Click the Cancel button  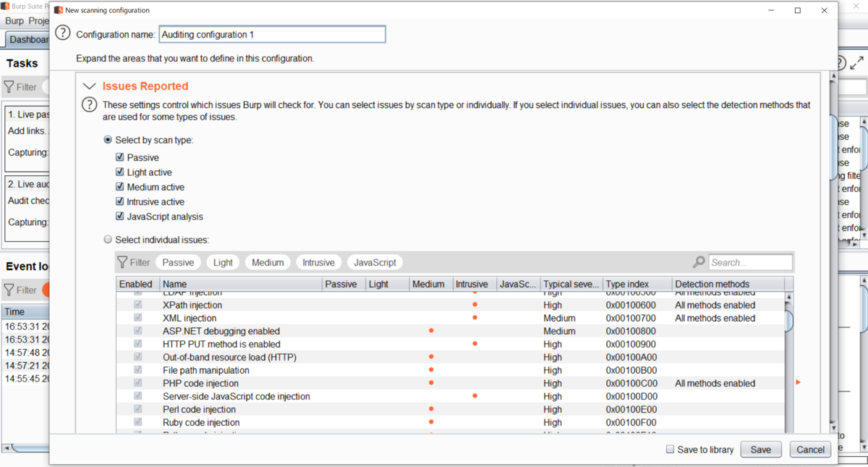coord(810,450)
